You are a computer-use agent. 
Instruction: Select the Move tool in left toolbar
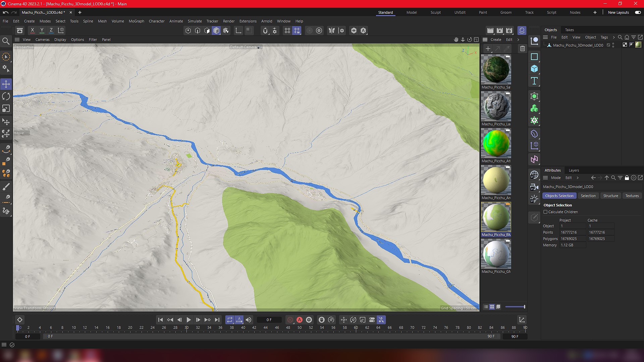click(6, 84)
